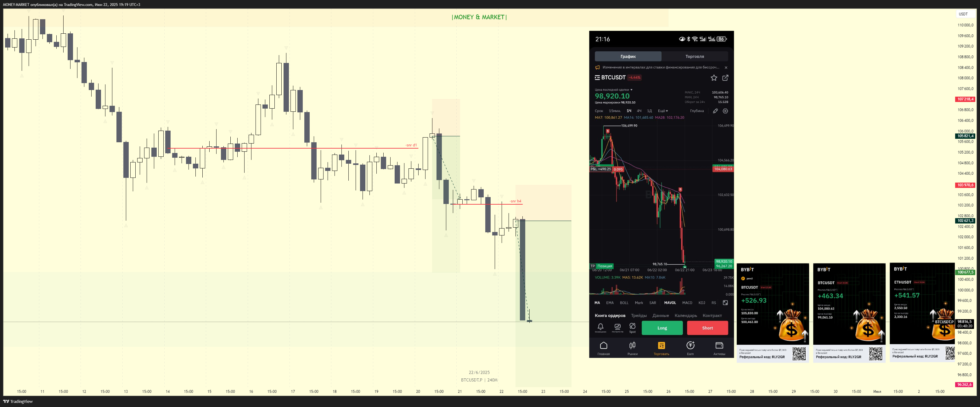The width and height of the screenshot is (980, 407).
Task: Tap the favorite star next to BTCUSDT
Action: [714, 78]
